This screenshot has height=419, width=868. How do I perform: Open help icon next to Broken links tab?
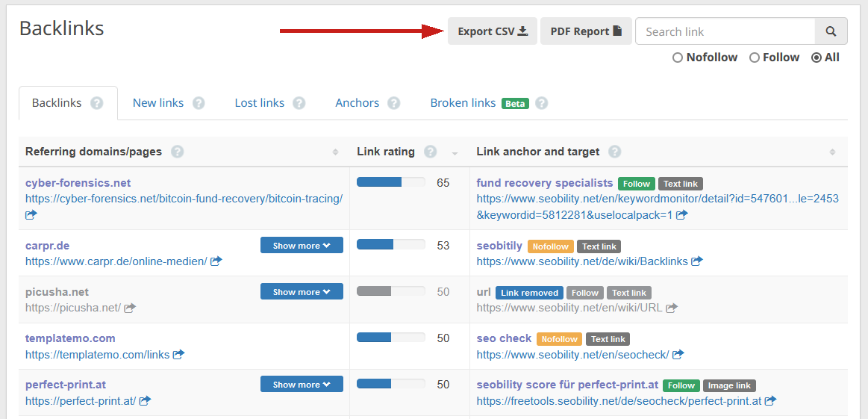[x=541, y=103]
